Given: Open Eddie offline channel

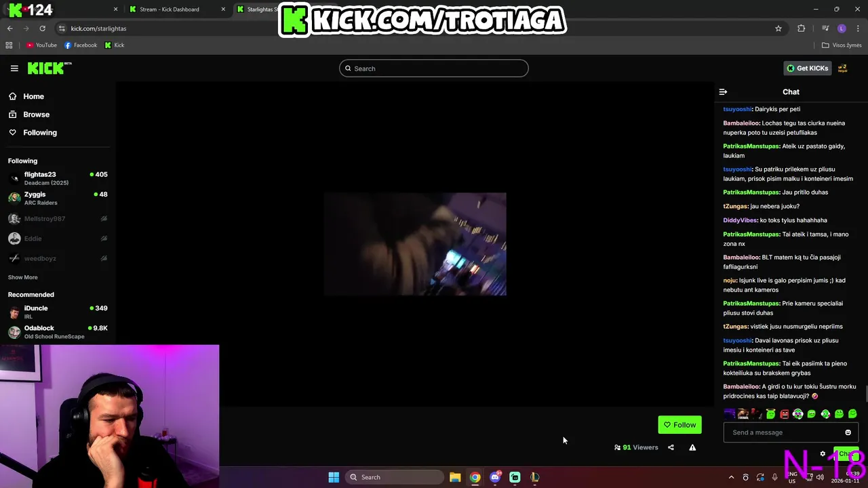Looking at the screenshot, I should [x=58, y=239].
